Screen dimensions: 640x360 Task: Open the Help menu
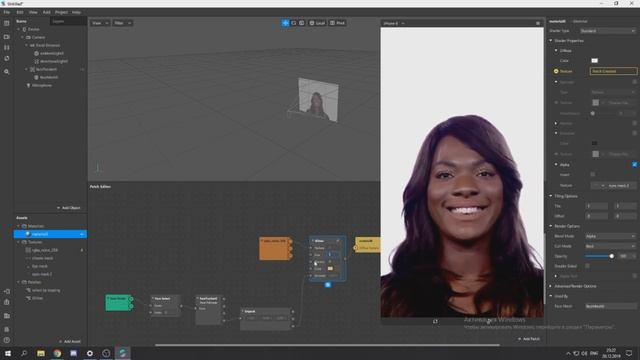76,12
